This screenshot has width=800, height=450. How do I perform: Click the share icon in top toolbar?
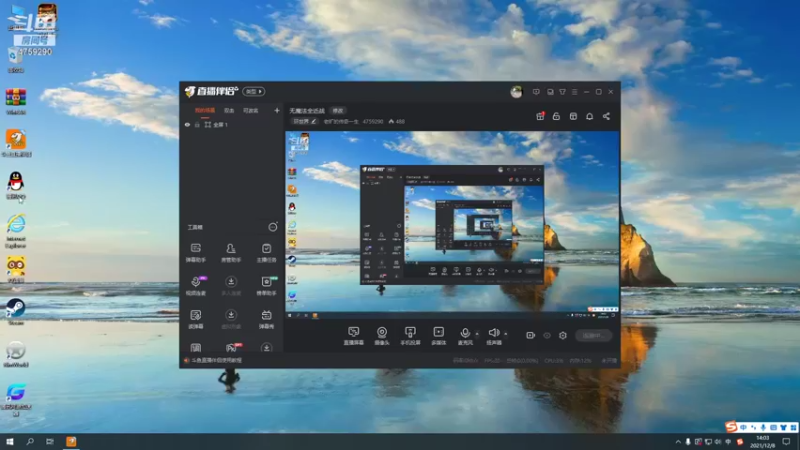click(x=606, y=116)
